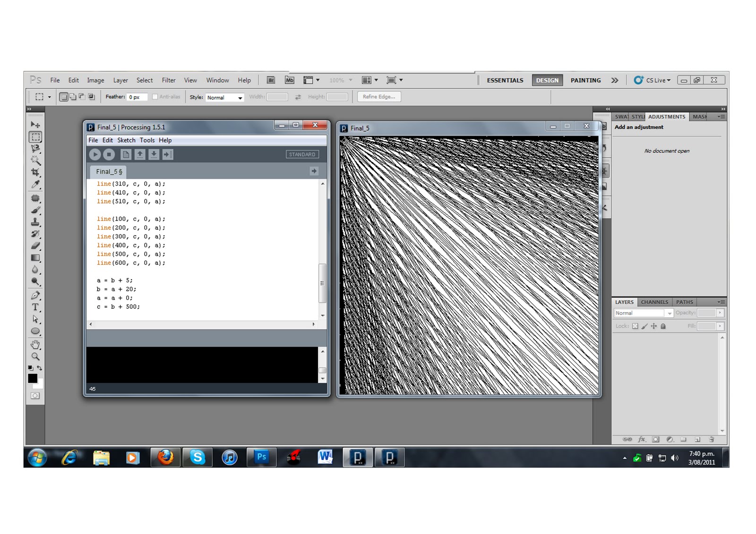Switch to the Swatches tab

[621, 117]
